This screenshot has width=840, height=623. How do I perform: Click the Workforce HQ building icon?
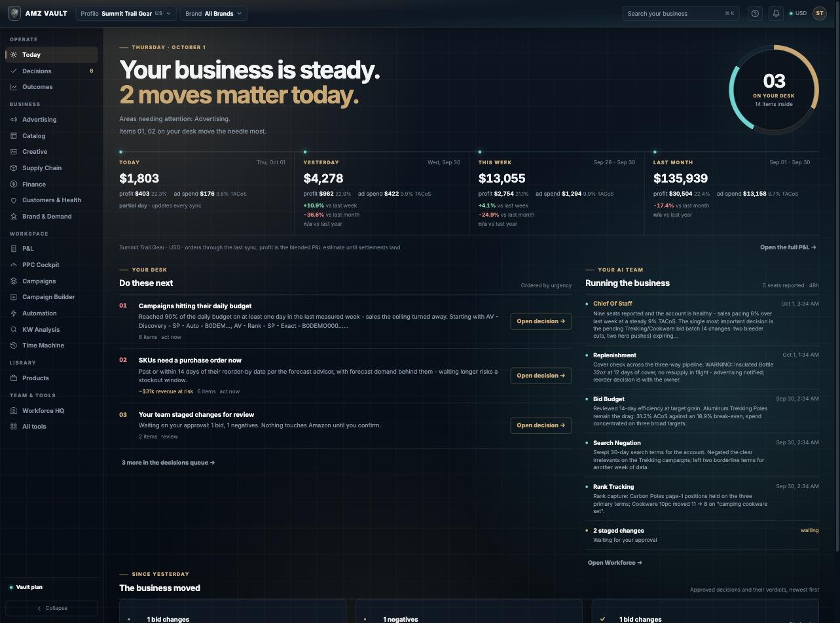coord(14,411)
